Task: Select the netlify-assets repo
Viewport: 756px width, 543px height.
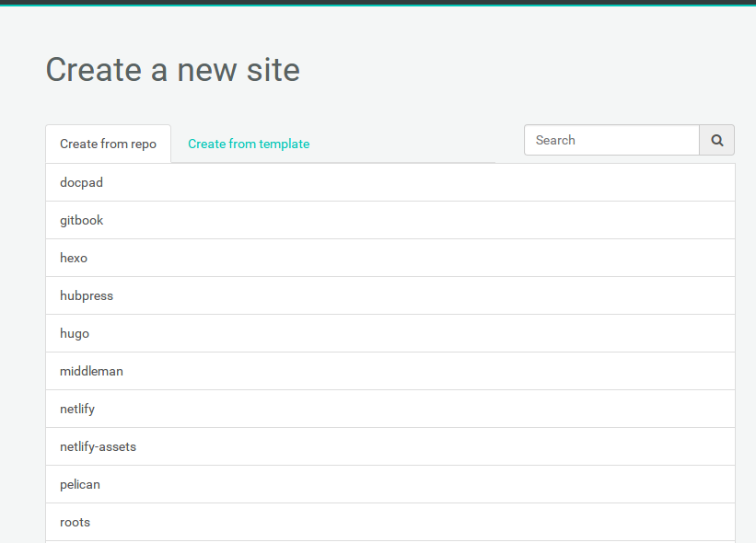Action: coord(390,446)
